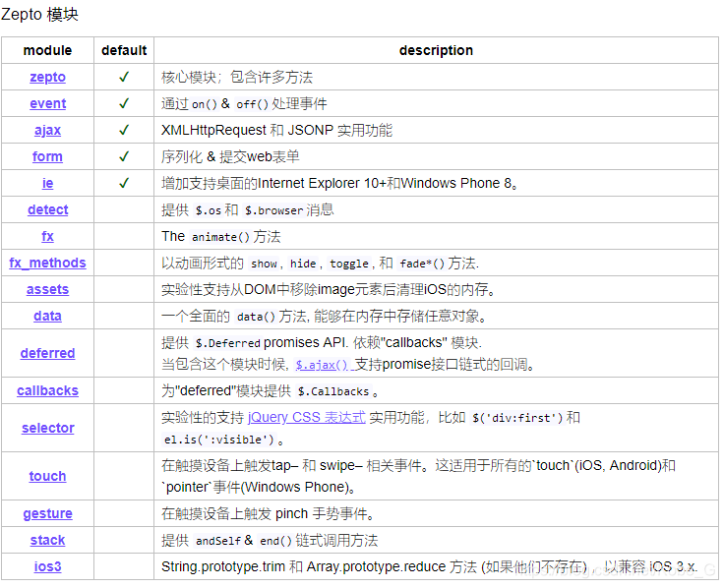The image size is (724, 588).
Task: Visit the deferred module link
Action: pos(47,353)
